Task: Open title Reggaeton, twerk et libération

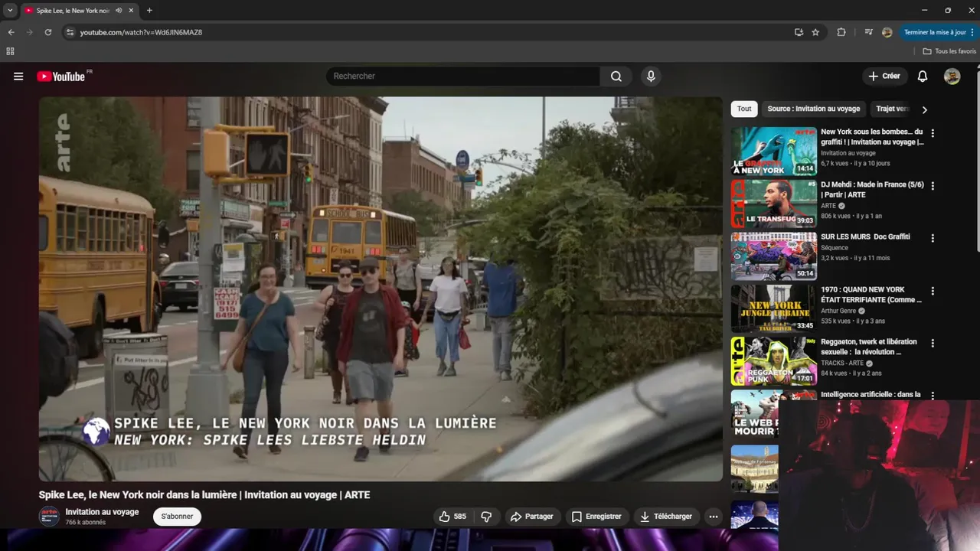Action: [869, 347]
